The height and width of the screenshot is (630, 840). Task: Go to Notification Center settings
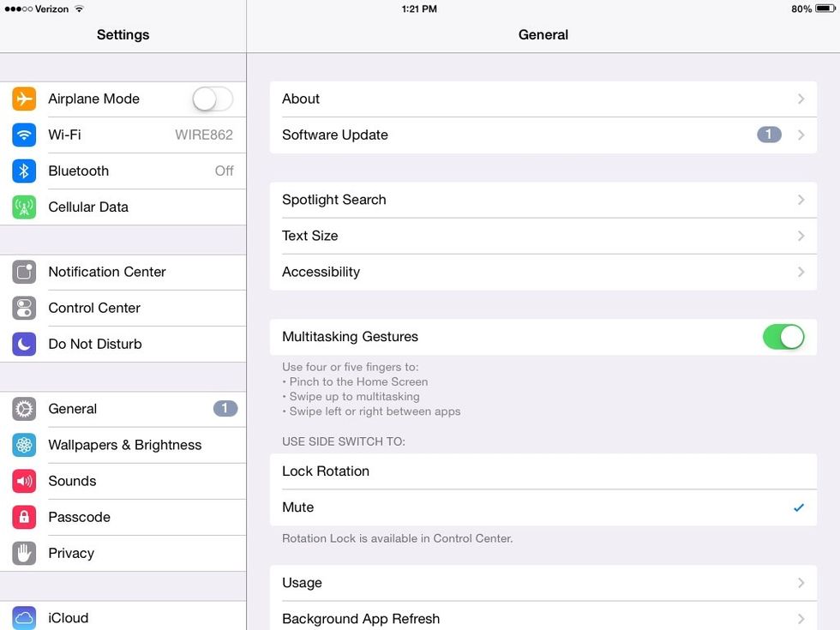point(123,273)
